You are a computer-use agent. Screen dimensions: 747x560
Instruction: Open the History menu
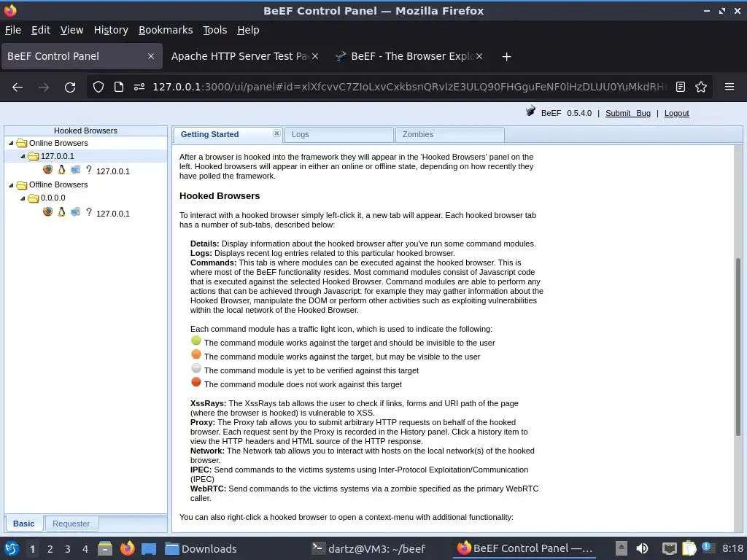coord(111,30)
